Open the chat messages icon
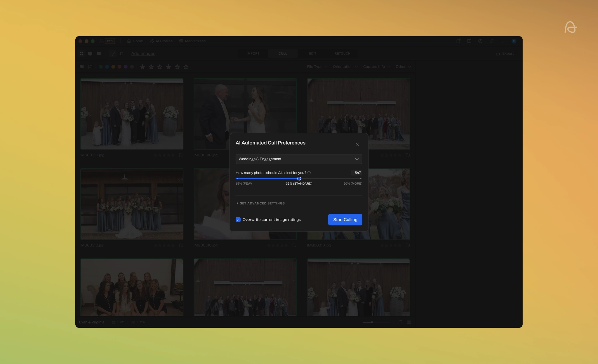 pos(458,41)
